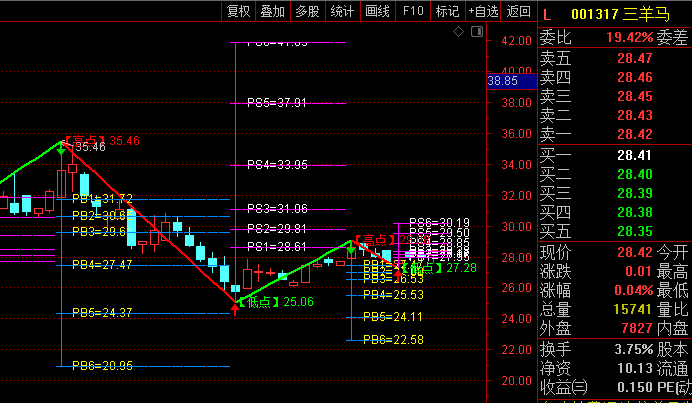Click the PS4=33.95 level label
Viewport: 692px width, 403px height.
[x=277, y=165]
